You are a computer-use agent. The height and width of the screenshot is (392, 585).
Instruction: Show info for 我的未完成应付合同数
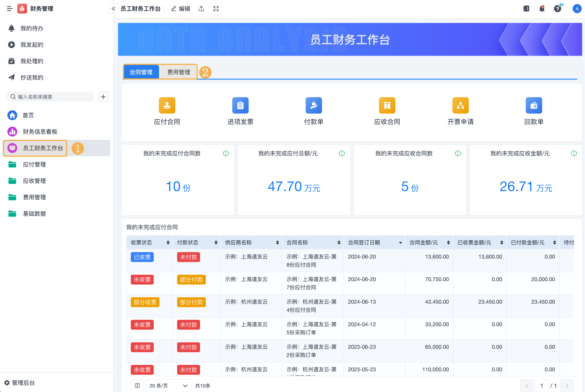click(x=226, y=153)
